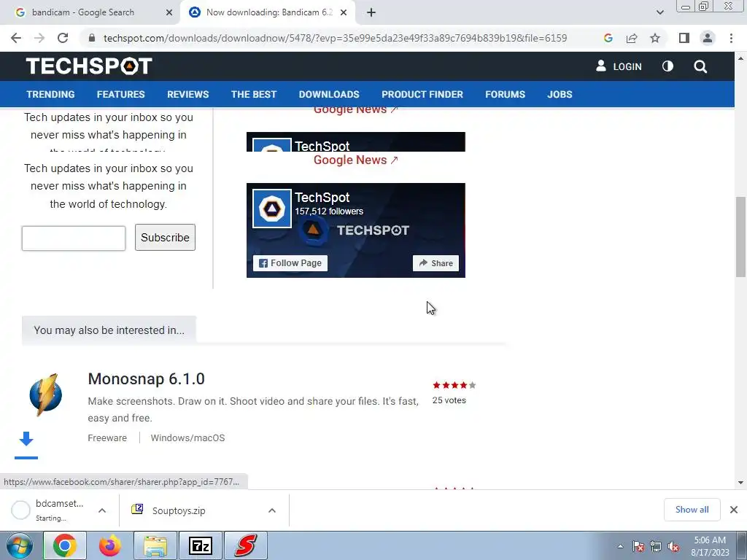Click the Windows/macOS label
Screen dimensions: 747x560
187,437
